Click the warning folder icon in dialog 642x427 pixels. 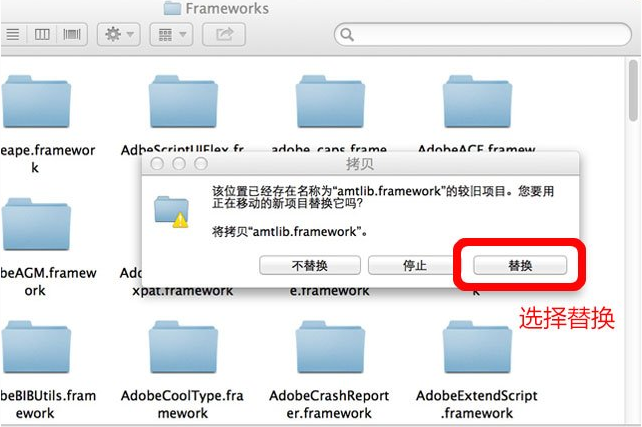pos(171,212)
